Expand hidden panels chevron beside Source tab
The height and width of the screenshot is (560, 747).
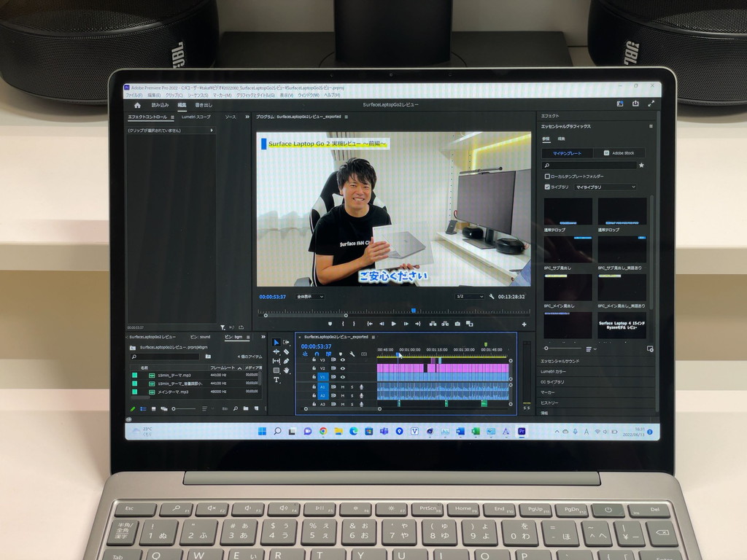[x=247, y=117]
